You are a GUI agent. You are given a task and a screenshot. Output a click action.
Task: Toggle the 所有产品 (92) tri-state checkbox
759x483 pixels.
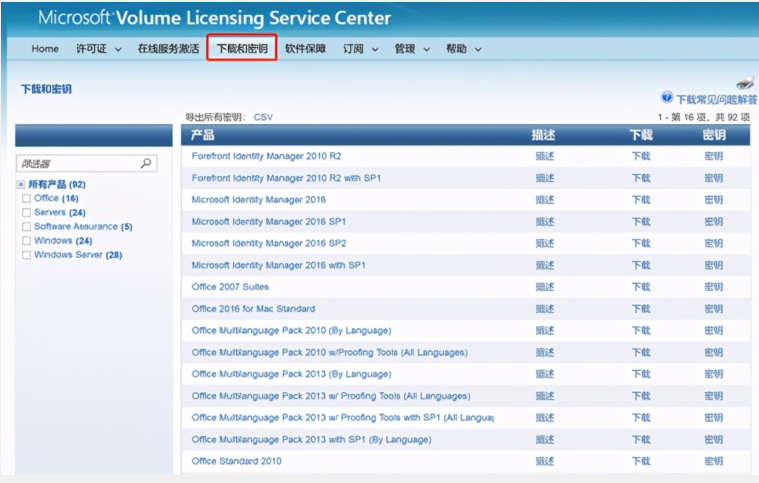click(20, 185)
